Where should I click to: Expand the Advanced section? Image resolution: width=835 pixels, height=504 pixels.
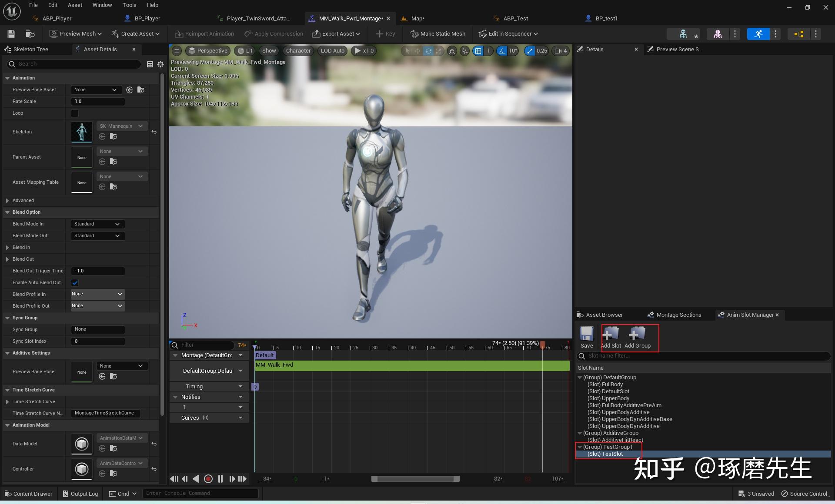(x=7, y=201)
